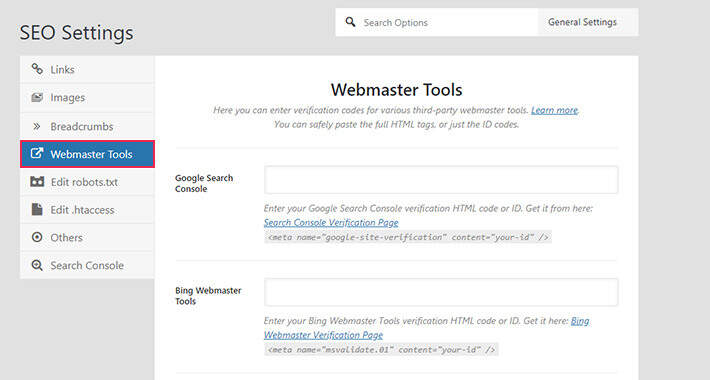Screen dimensions: 710x380
Task: Click the Google Search Console field label
Action: pyautogui.click(x=204, y=183)
